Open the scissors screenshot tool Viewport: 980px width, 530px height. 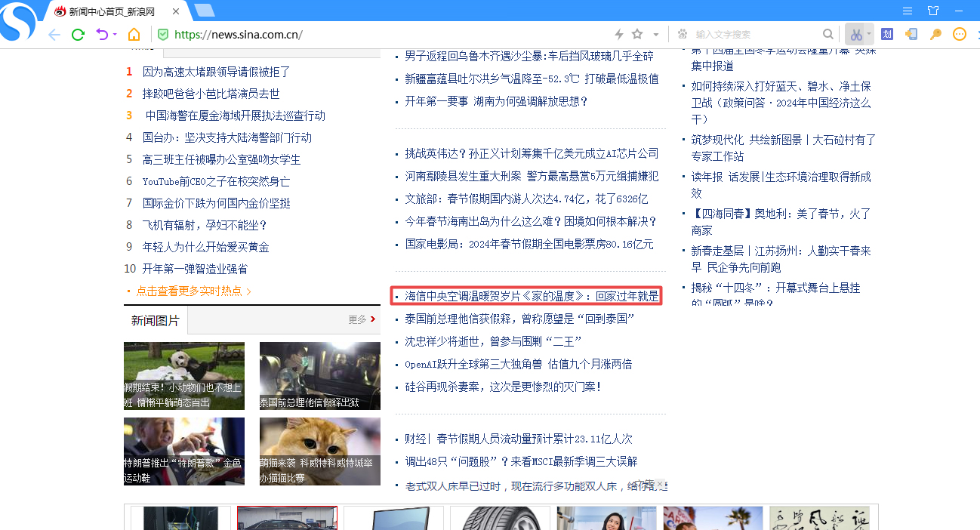855,35
